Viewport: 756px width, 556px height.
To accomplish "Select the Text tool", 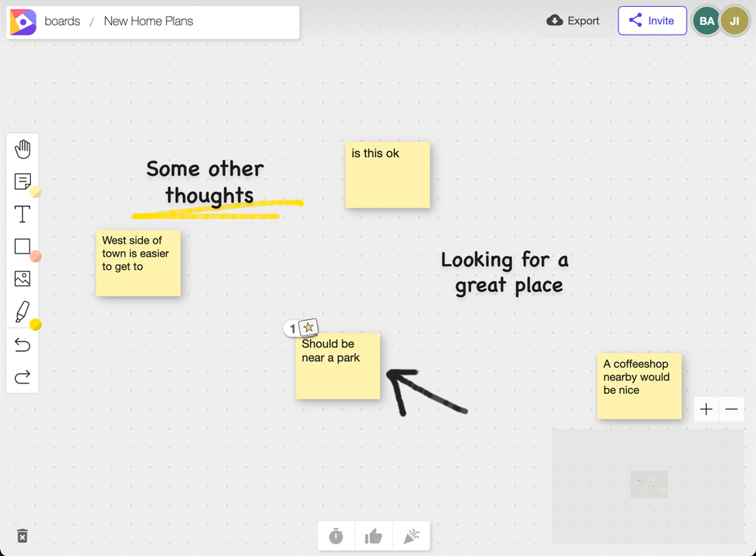I will tap(22, 214).
